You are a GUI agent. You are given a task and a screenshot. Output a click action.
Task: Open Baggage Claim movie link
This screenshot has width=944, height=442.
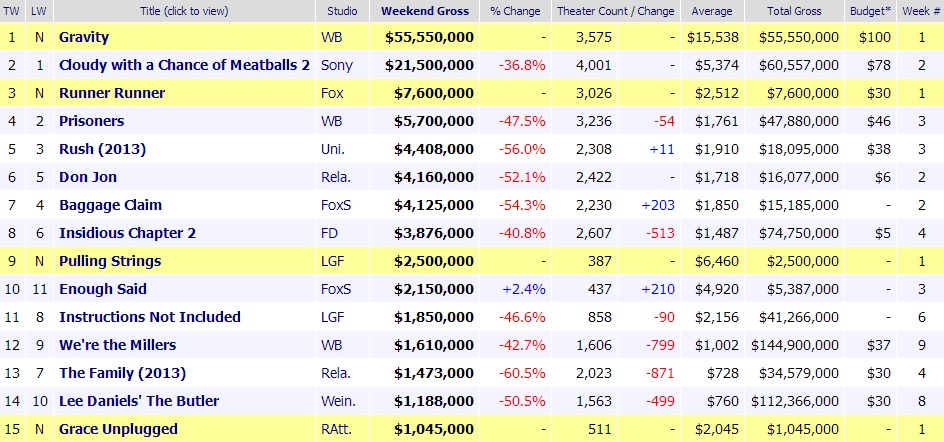tap(110, 205)
